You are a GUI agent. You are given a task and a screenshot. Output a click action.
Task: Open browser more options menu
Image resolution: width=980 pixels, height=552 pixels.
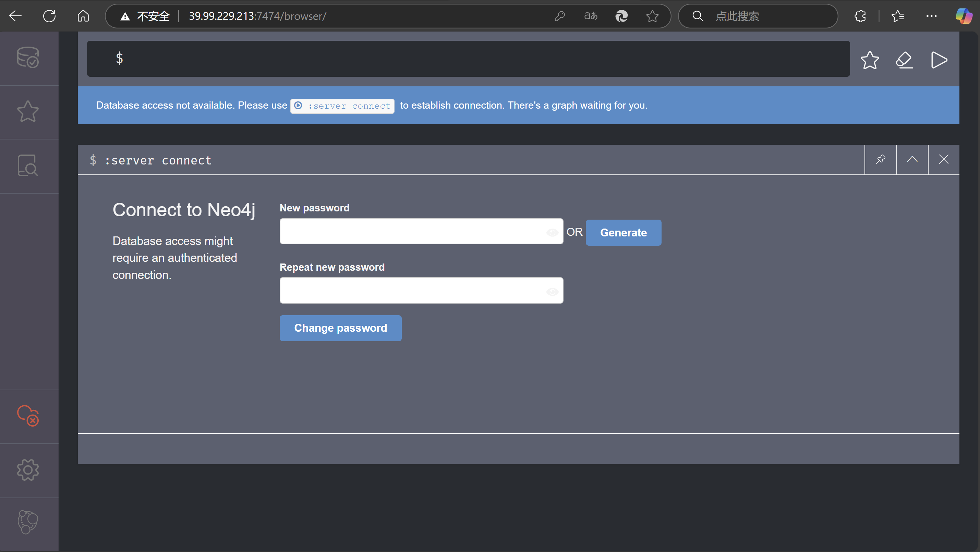tap(931, 16)
